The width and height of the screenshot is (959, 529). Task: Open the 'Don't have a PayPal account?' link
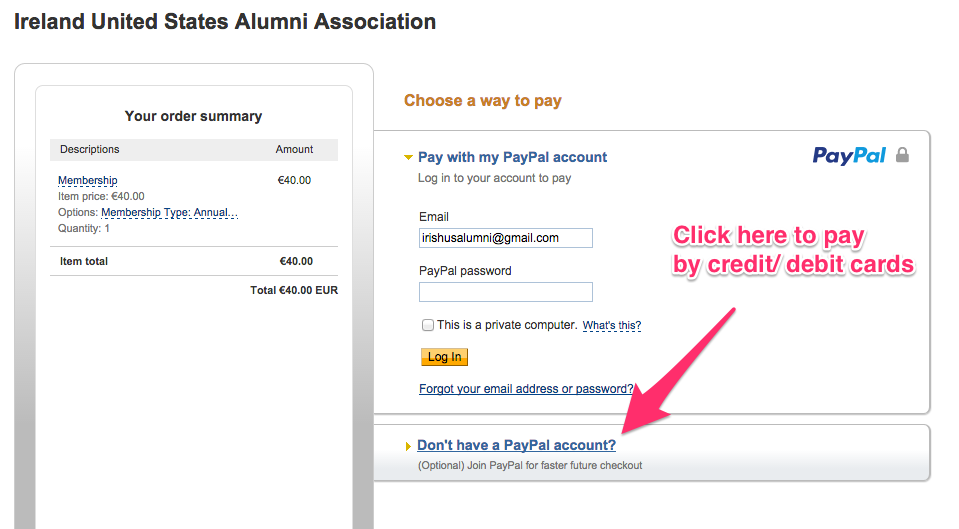[x=516, y=445]
